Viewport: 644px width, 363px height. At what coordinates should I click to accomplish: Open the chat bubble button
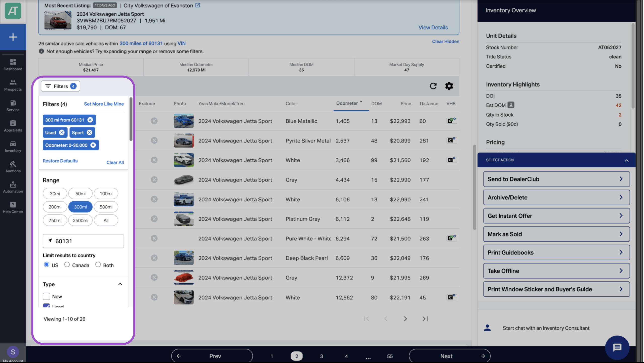[x=617, y=348]
